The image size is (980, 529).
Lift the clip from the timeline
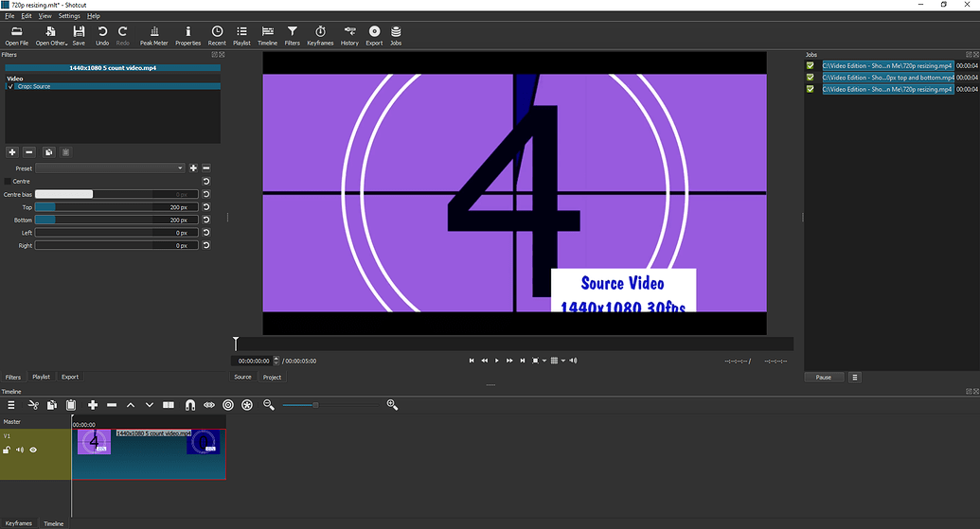[131, 405]
